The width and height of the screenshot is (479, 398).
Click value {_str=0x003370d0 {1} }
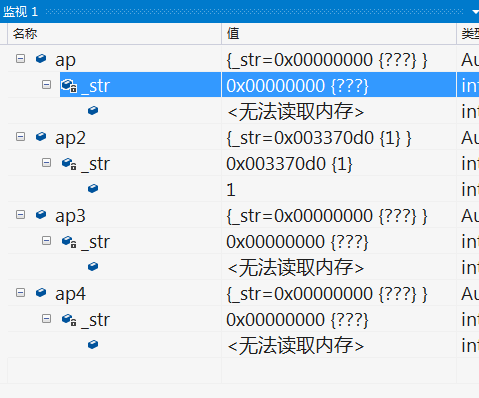[319, 138]
